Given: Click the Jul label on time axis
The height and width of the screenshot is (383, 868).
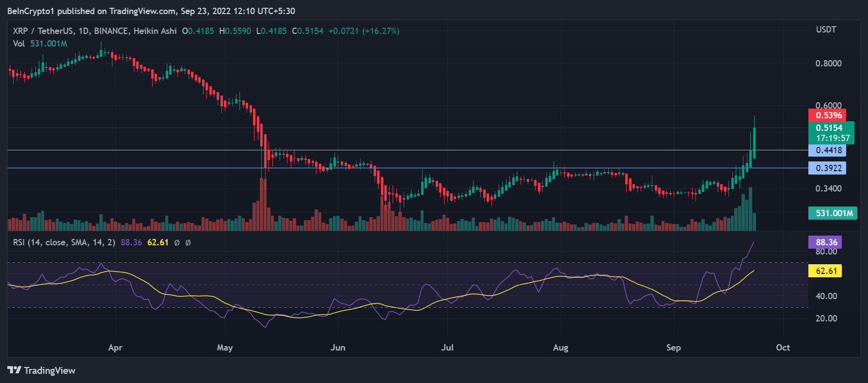Looking at the screenshot, I should [447, 348].
